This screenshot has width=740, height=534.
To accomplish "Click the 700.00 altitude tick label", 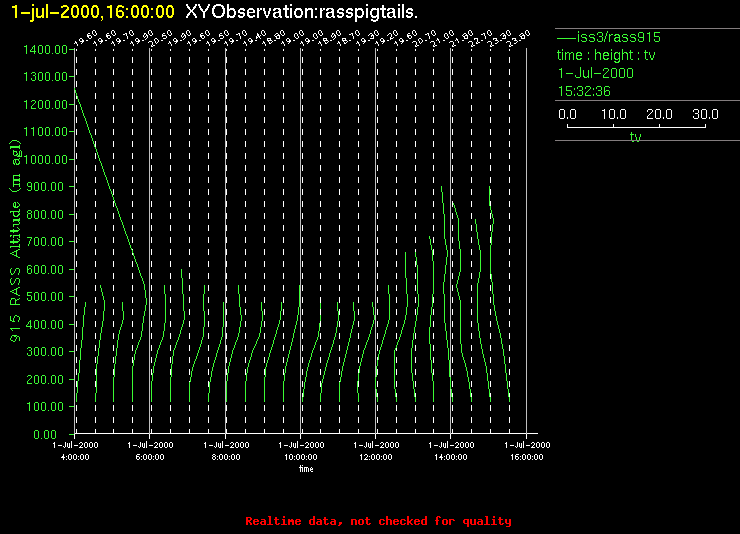I will (47, 242).
